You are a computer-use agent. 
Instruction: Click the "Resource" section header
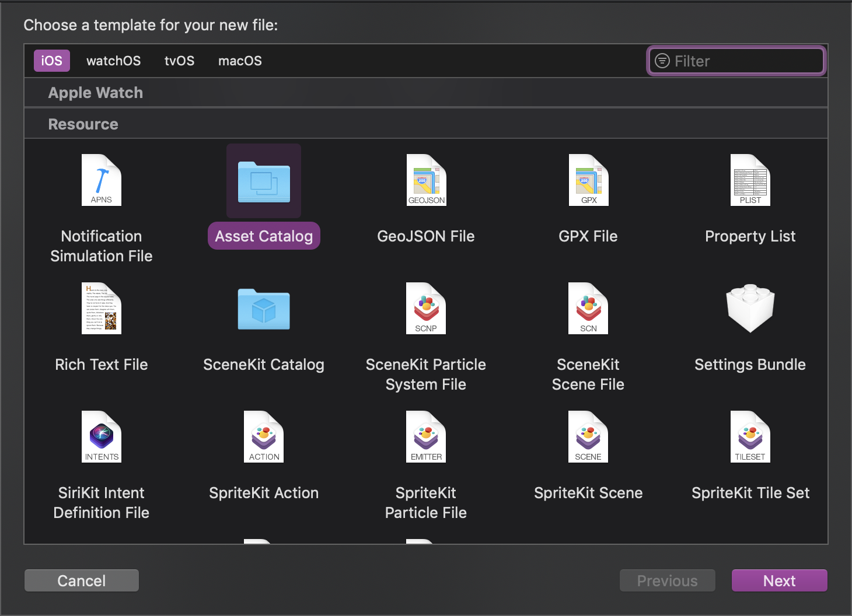coord(83,124)
